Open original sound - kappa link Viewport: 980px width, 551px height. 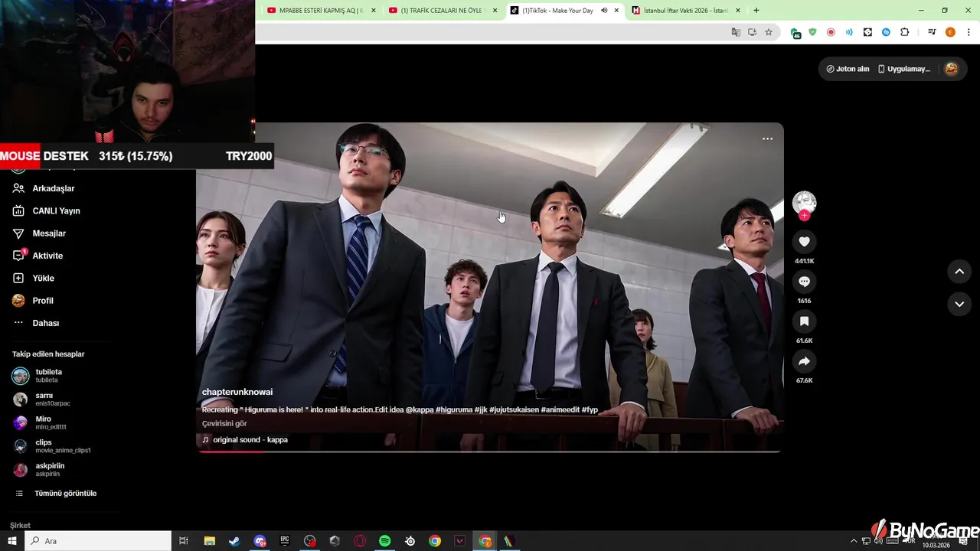click(250, 440)
